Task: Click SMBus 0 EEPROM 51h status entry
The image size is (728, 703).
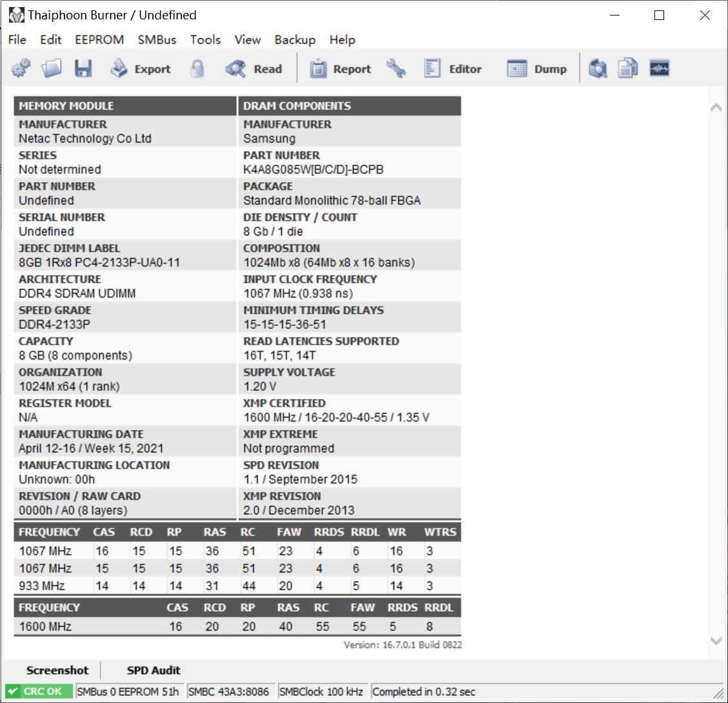Action: click(128, 691)
